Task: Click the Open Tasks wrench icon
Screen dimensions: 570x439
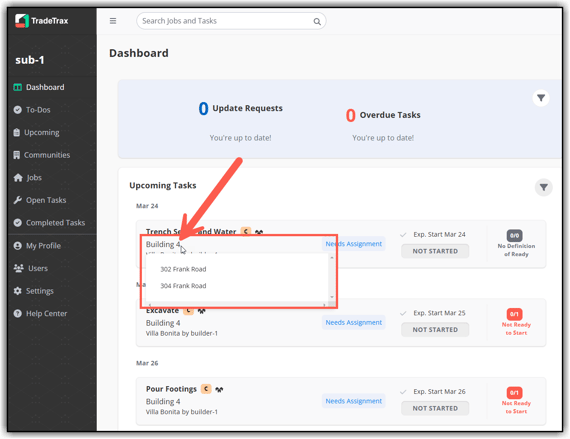Action: point(17,200)
